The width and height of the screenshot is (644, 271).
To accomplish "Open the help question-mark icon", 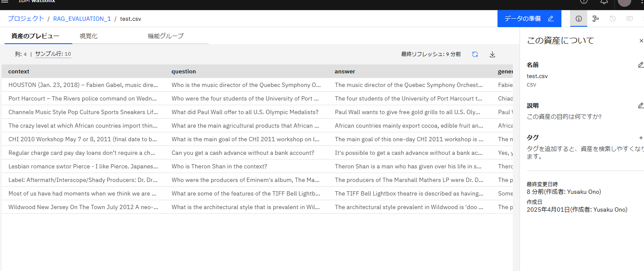I will [584, 2].
